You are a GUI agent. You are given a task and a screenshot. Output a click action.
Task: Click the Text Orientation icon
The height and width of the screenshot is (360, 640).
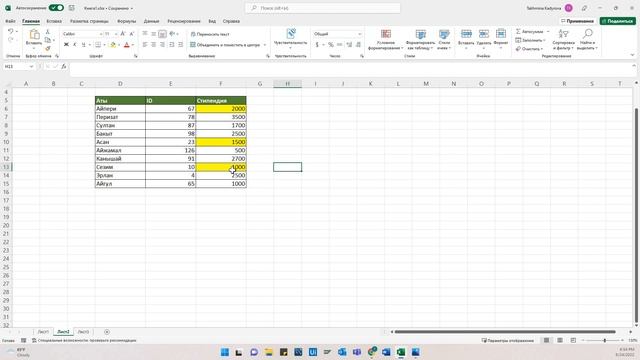(173, 34)
